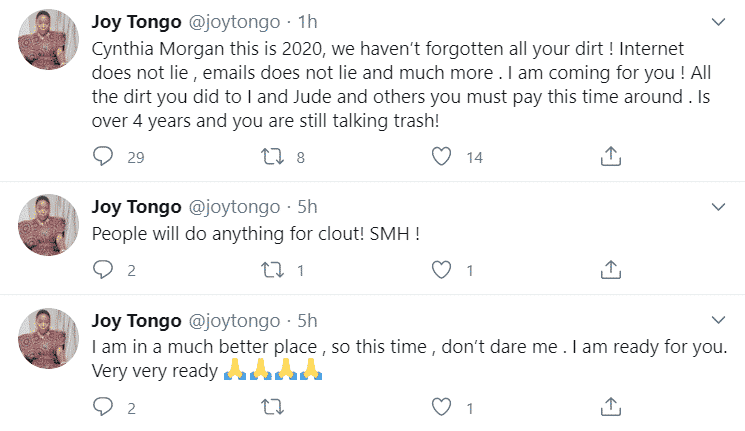Reply to the 'much better place' tweet

point(103,407)
